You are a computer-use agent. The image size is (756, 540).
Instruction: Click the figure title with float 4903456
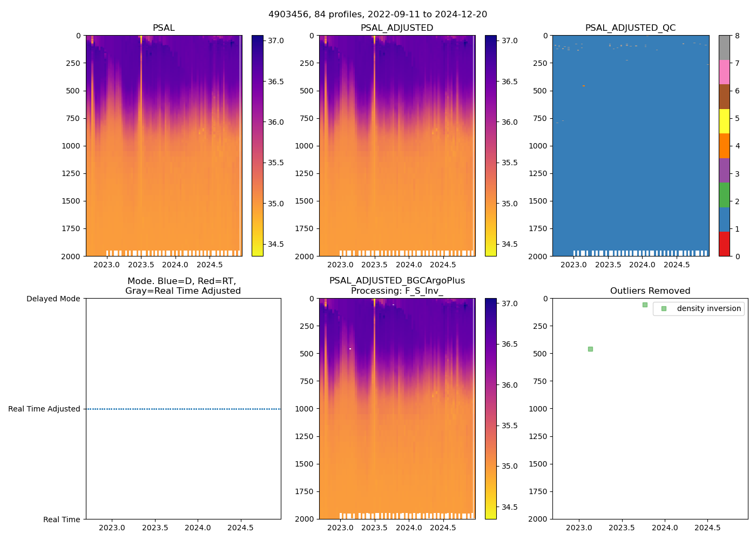coord(378,15)
